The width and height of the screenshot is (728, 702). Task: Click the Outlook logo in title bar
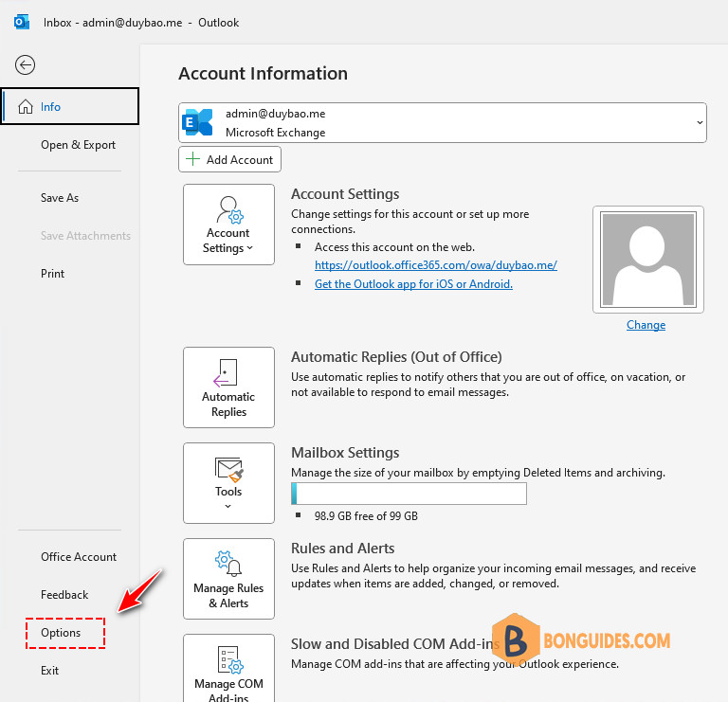(x=22, y=23)
